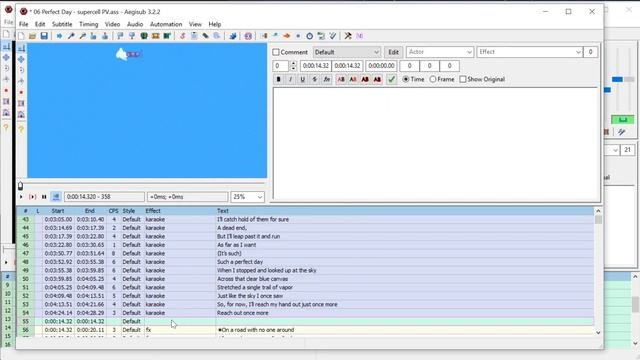
Task: Click the subtitle text edit box
Action: (435, 143)
